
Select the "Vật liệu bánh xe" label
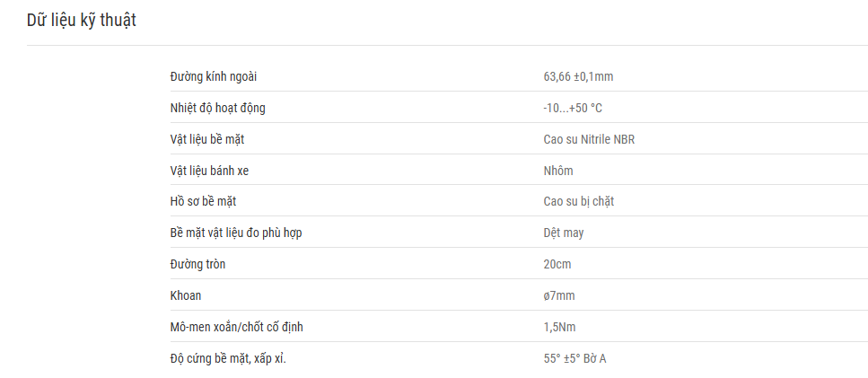pos(209,171)
